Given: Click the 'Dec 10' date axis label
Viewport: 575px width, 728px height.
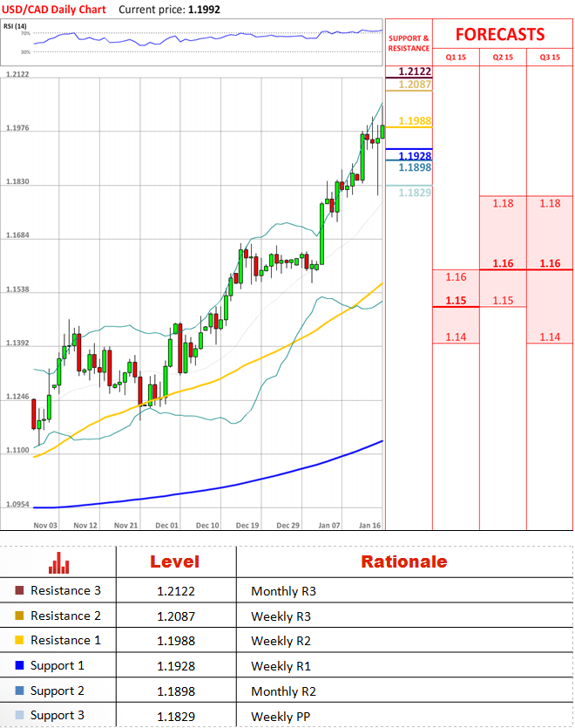Looking at the screenshot, I should (207, 525).
